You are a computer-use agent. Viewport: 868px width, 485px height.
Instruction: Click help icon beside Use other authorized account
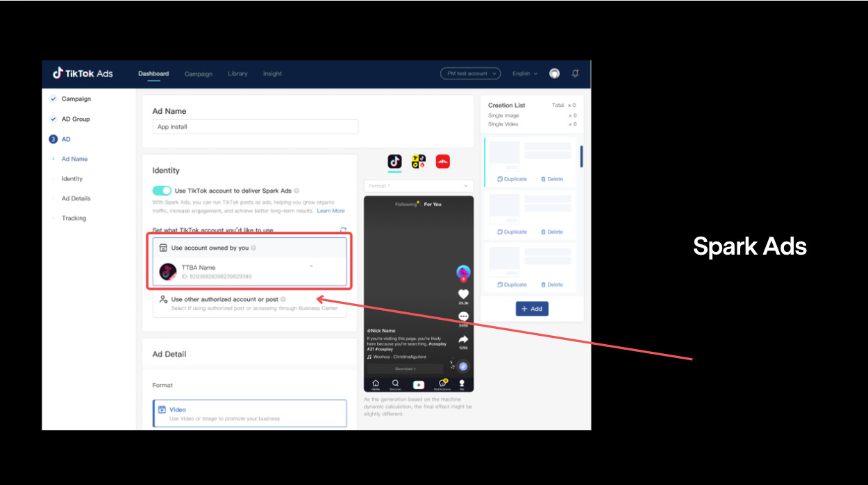click(283, 300)
